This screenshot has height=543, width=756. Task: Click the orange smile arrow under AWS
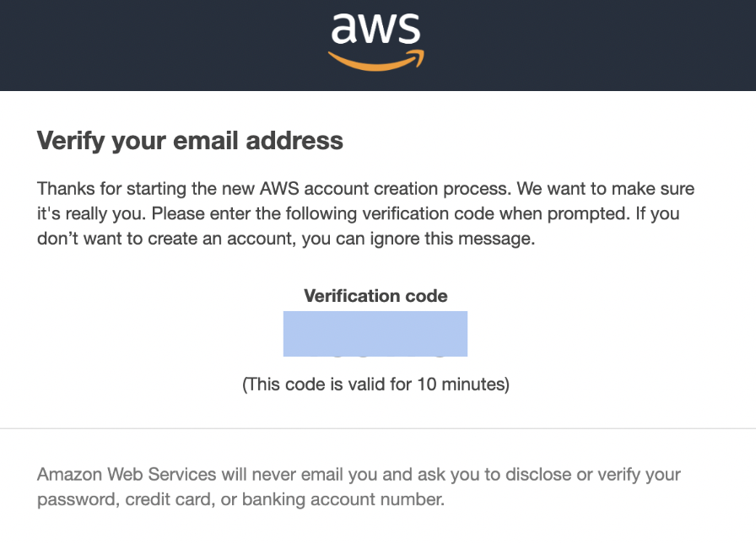(376, 60)
